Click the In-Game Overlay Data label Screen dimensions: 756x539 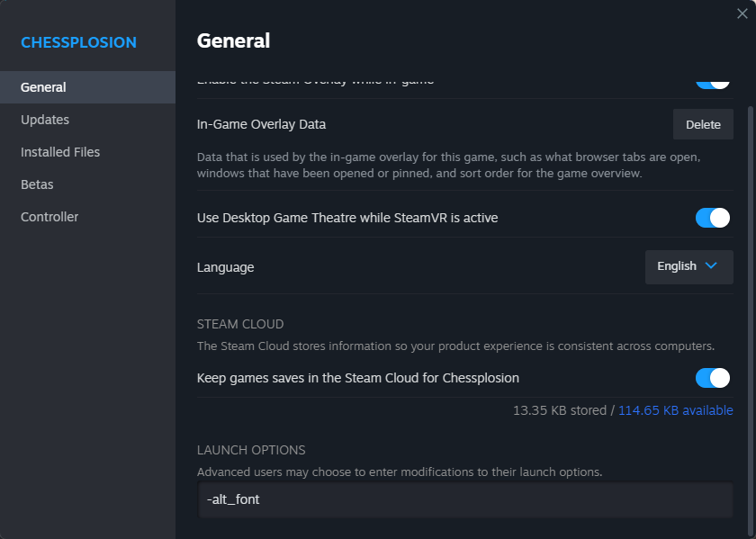261,124
